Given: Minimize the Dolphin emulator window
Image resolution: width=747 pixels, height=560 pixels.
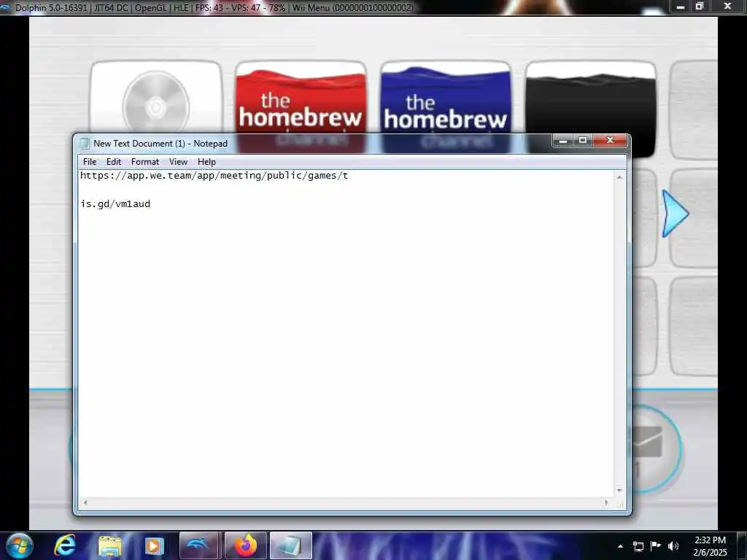Looking at the screenshot, I should [x=681, y=6].
